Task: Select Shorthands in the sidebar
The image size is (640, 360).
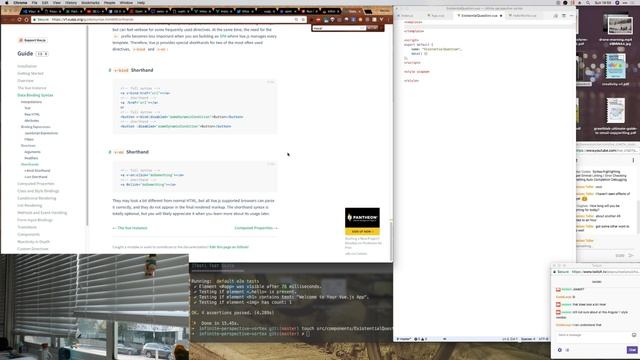Action: 30,164
